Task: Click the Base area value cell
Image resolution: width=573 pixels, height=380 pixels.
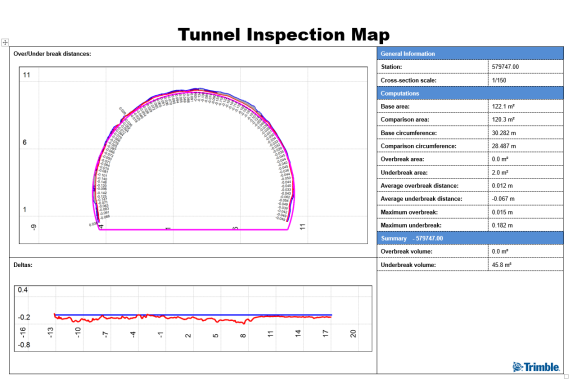Action: pyautogui.click(x=525, y=106)
